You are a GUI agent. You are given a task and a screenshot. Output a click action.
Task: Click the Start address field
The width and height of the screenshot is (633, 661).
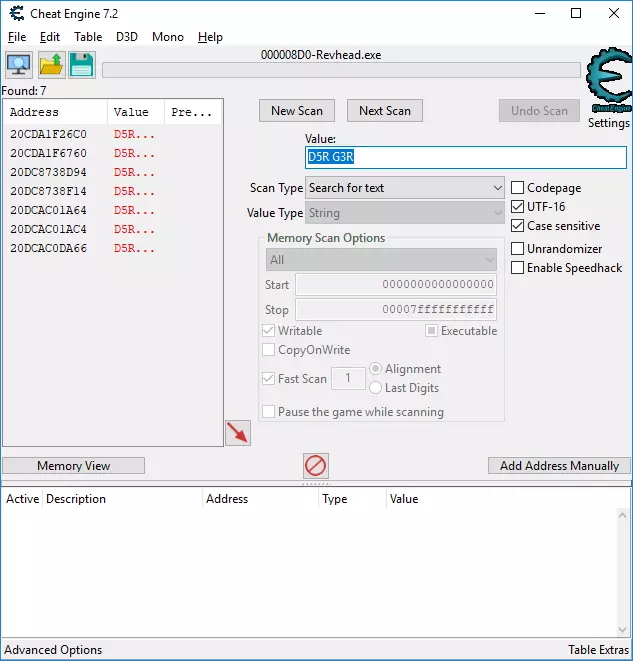[396, 284]
